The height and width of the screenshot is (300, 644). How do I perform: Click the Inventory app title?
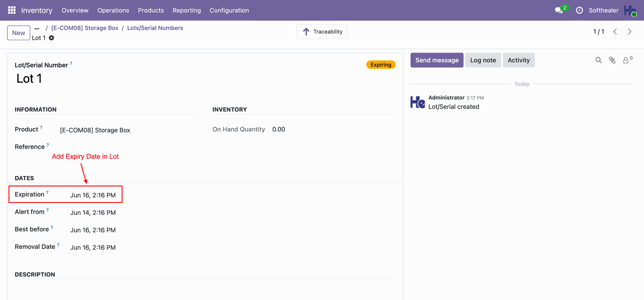coord(37,10)
